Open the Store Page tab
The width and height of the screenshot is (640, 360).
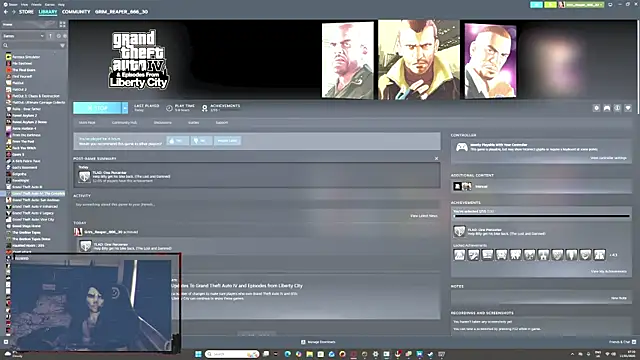[x=87, y=122]
